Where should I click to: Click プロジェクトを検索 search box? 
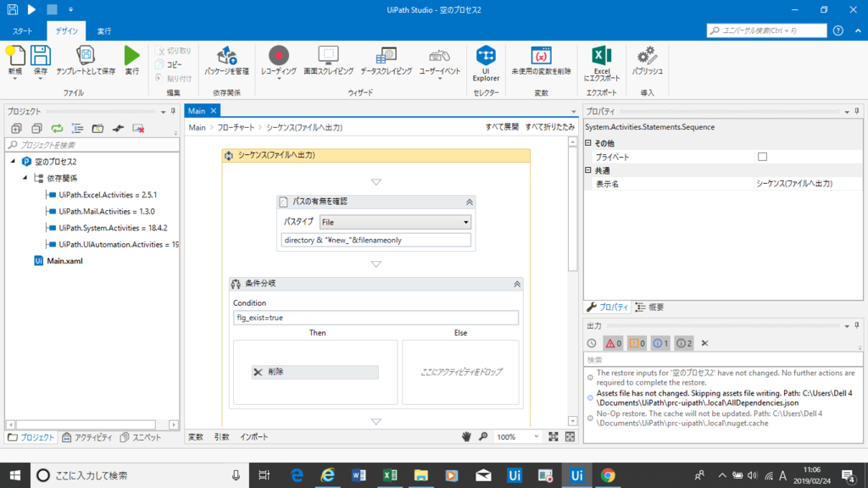pyautogui.click(x=92, y=145)
